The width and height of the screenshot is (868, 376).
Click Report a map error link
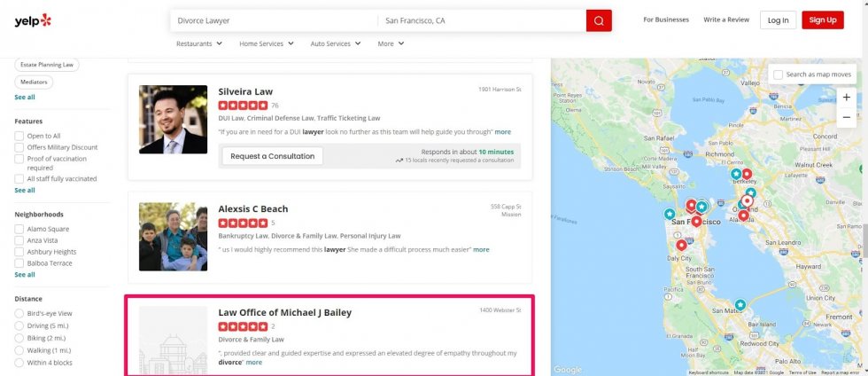pyautogui.click(x=842, y=372)
